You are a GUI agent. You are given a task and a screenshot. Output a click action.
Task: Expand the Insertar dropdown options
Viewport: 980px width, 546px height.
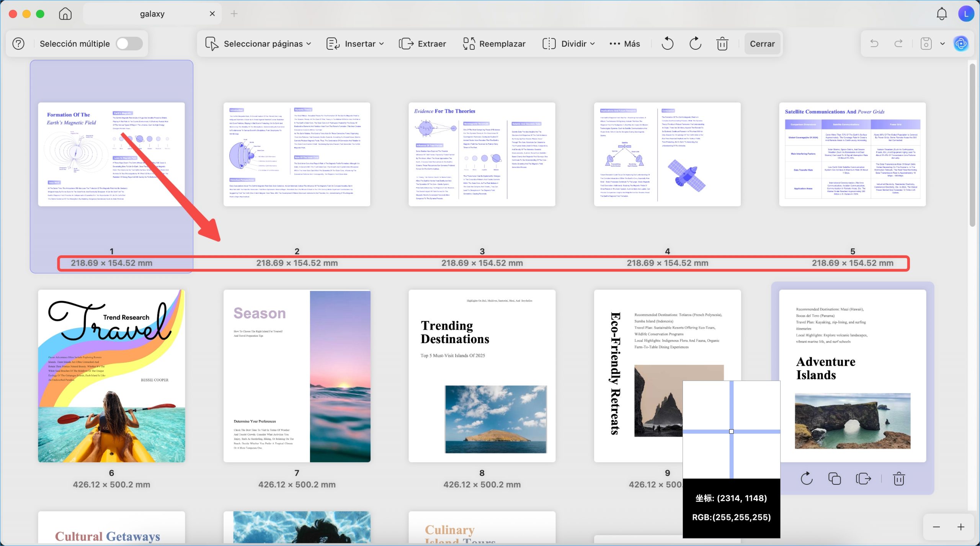pos(381,43)
